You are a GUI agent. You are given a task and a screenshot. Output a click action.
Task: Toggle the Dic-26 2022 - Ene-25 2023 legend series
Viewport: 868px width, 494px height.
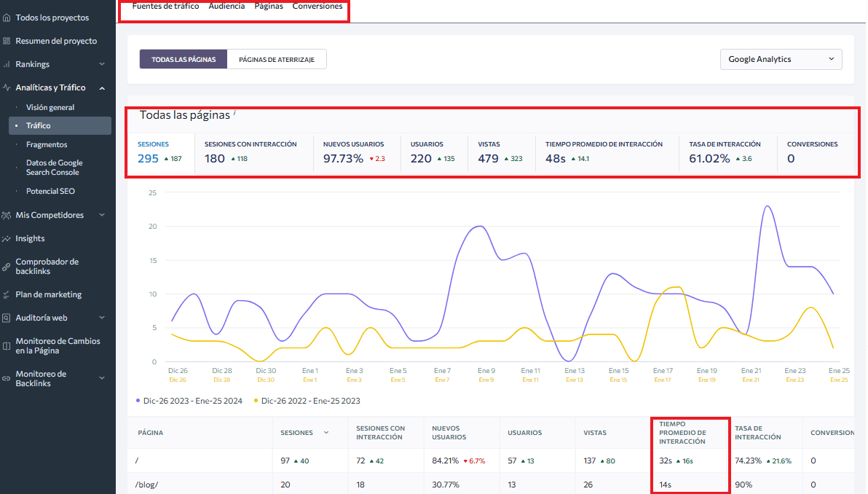pyautogui.click(x=307, y=401)
